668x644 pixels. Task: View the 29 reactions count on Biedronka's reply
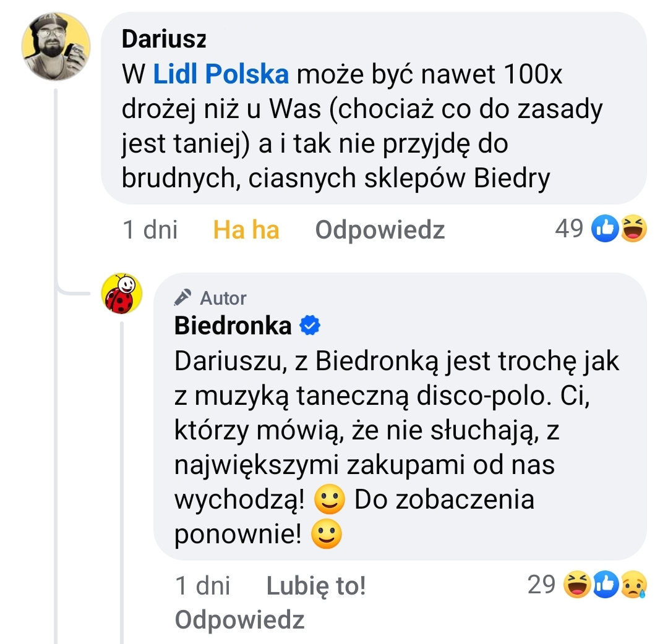pyautogui.click(x=541, y=585)
